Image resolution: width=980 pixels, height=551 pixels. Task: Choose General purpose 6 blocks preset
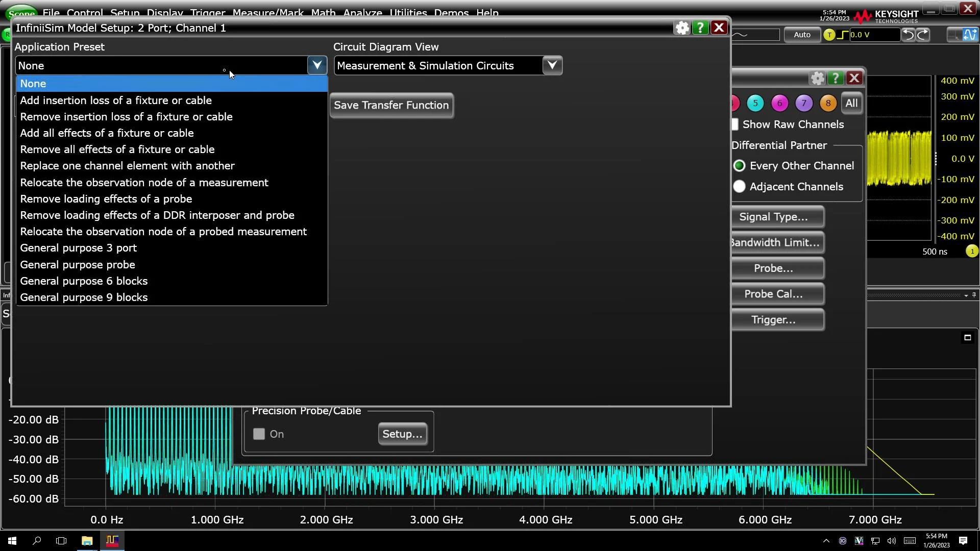pyautogui.click(x=171, y=281)
